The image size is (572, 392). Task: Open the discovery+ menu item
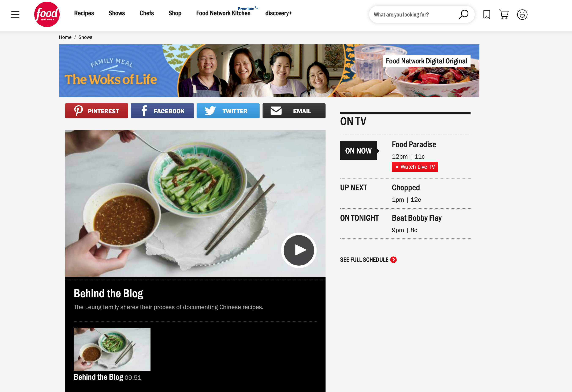pos(278,13)
